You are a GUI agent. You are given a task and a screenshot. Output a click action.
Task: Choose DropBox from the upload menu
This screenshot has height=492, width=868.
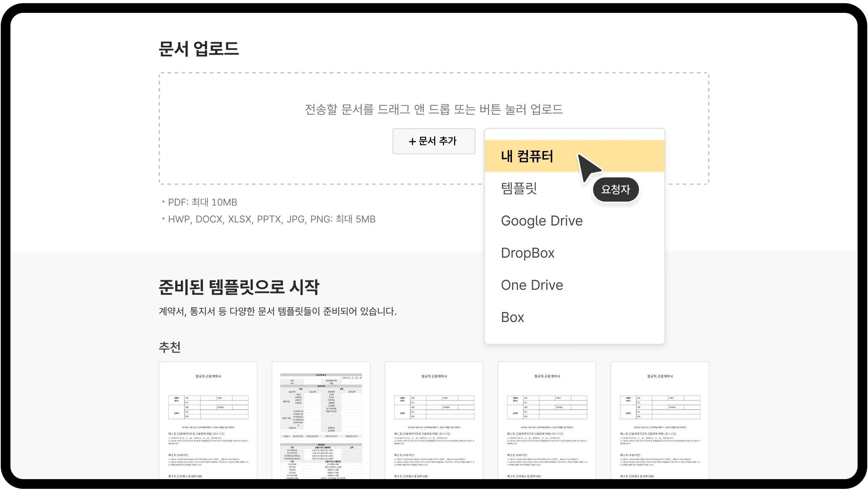527,253
